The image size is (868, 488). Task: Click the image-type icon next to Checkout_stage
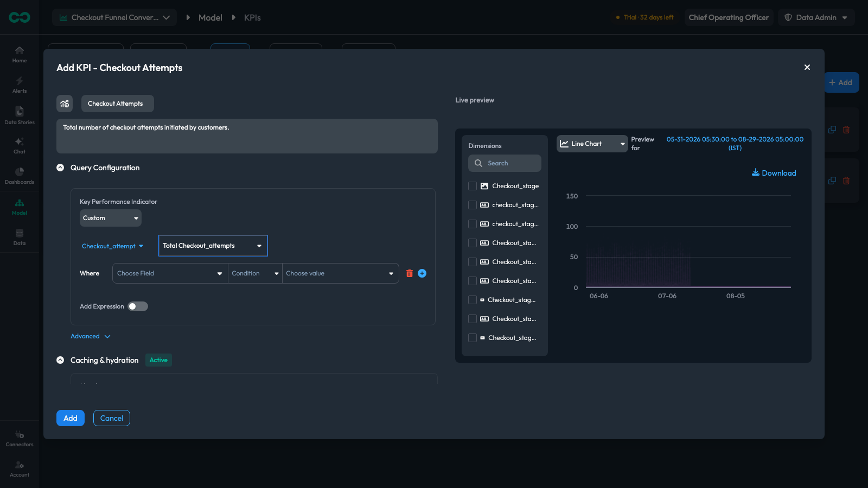pyautogui.click(x=484, y=186)
